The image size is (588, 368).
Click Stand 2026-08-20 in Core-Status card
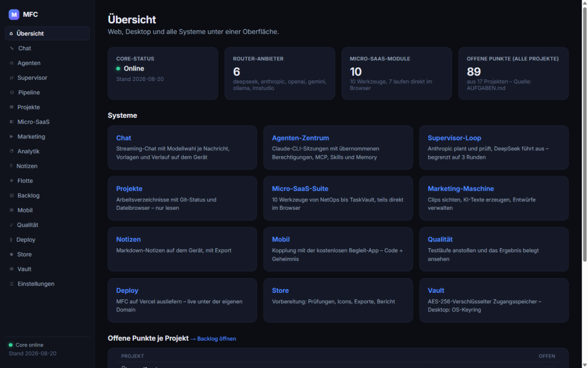140,79
